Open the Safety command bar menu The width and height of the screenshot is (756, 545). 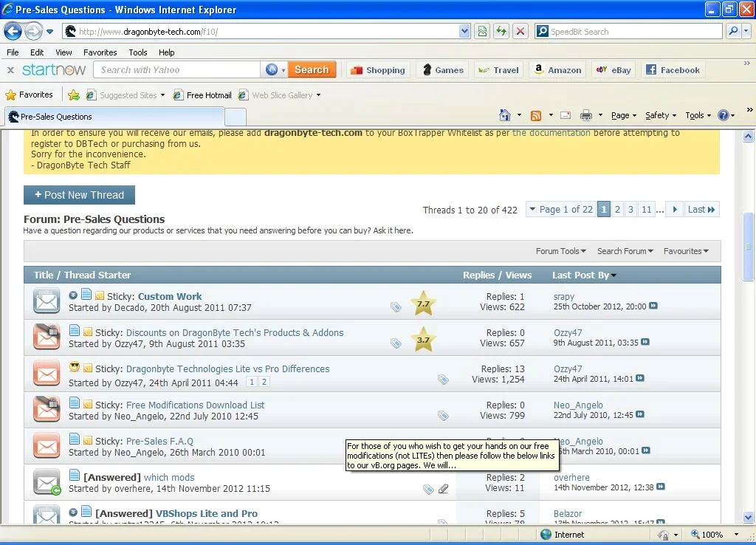pos(661,115)
